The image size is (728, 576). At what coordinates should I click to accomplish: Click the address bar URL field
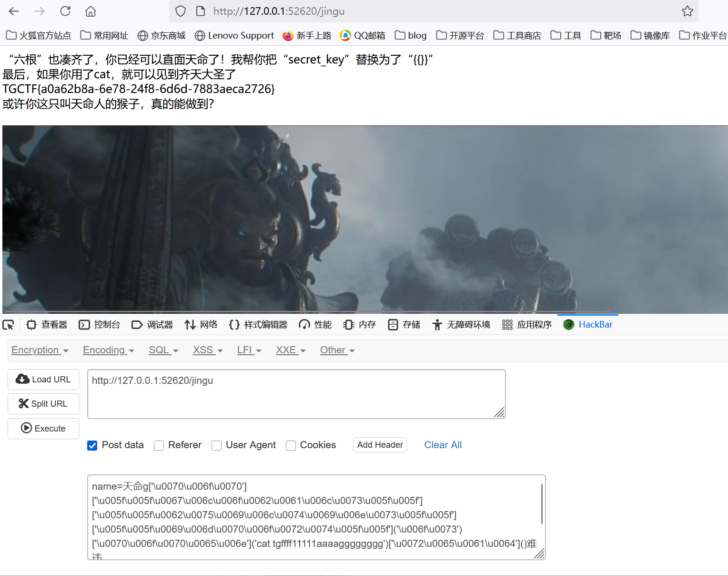click(434, 11)
